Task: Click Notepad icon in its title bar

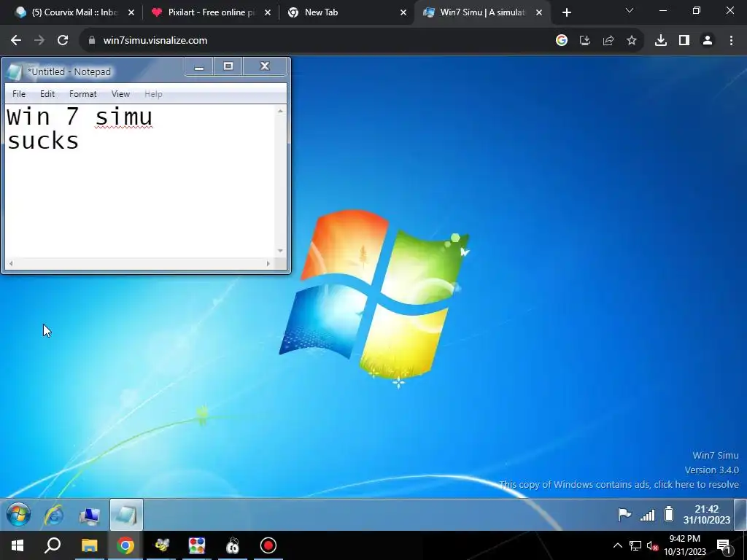Action: 15,71
